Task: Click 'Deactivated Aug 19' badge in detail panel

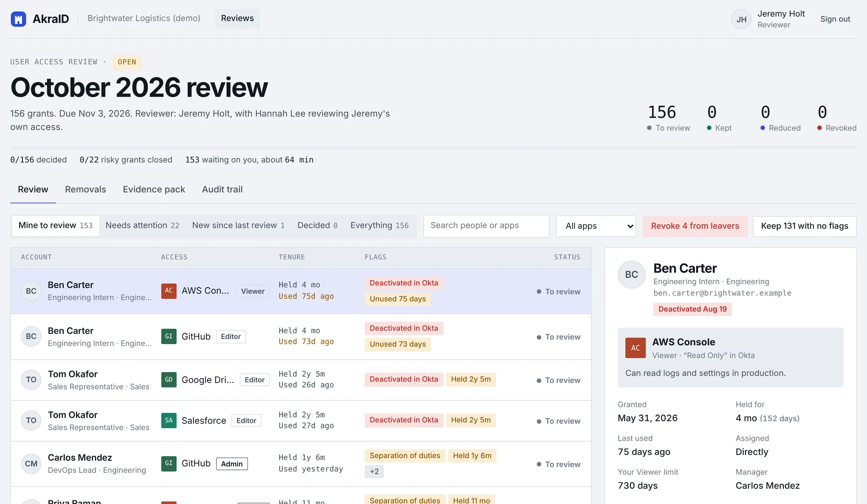Action: point(692,309)
